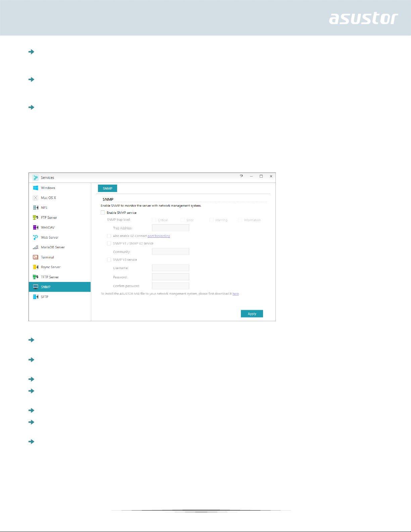Click the Apply button
Image resolution: width=411 pixels, height=532 pixels.
pos(252,313)
